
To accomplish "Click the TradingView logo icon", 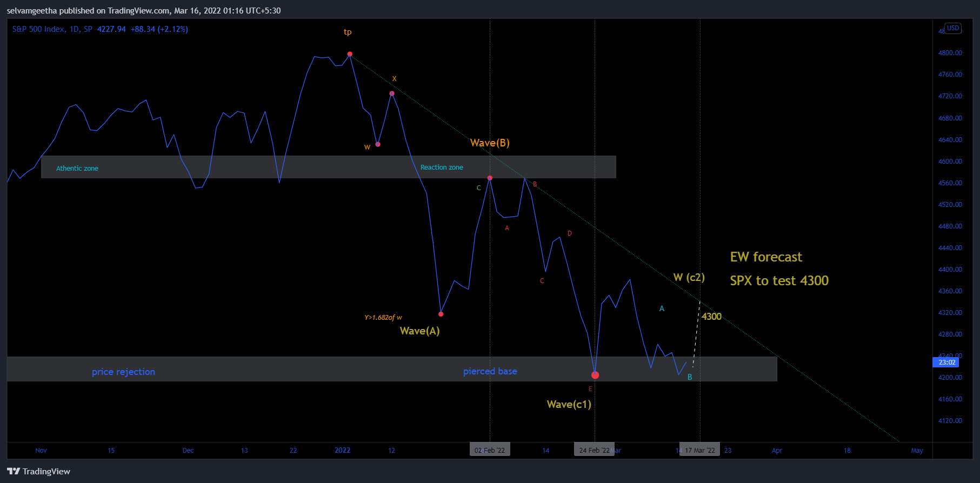I will tap(14, 471).
